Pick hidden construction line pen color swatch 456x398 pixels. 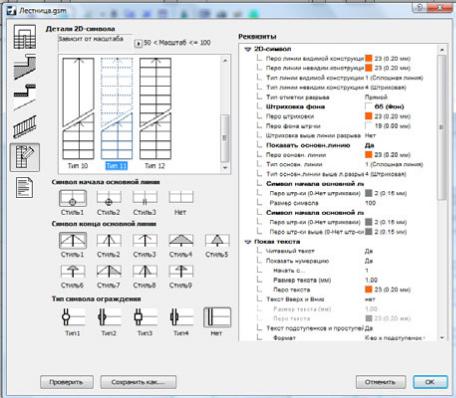[x=369, y=68]
